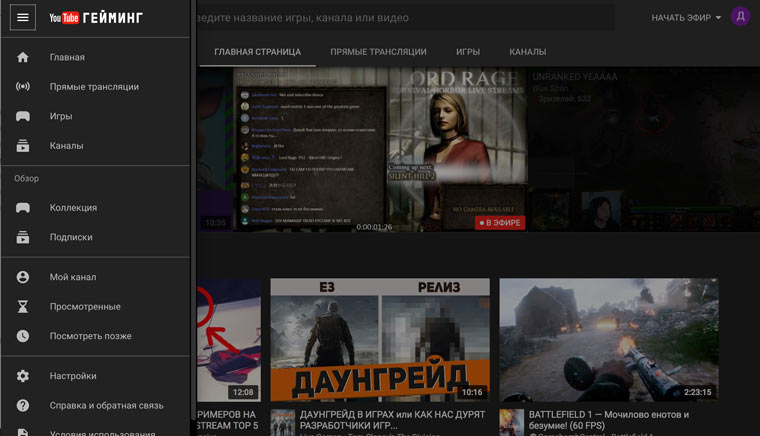Open ДАУНГРЕЙД В ИГРАХ video title link

(x=392, y=420)
